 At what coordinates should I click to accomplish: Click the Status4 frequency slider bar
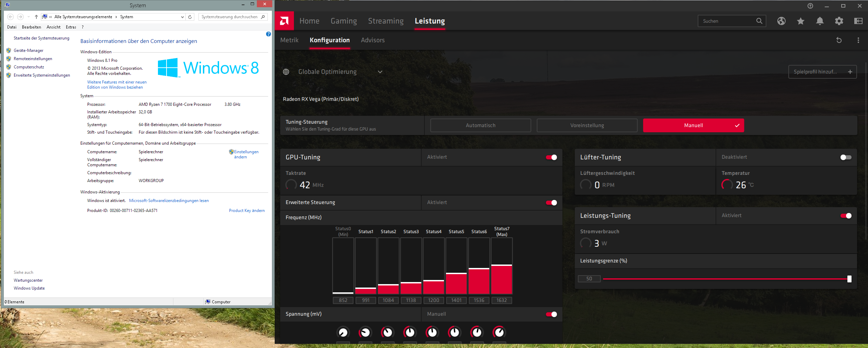point(434,266)
